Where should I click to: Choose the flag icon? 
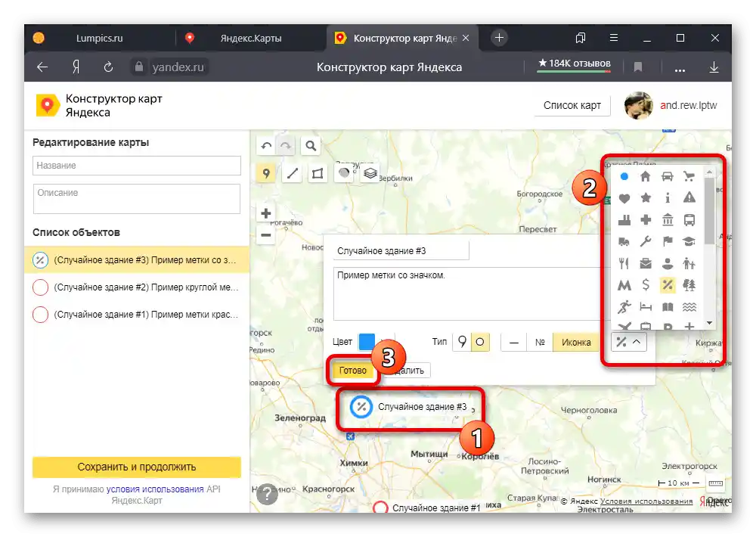tap(668, 242)
